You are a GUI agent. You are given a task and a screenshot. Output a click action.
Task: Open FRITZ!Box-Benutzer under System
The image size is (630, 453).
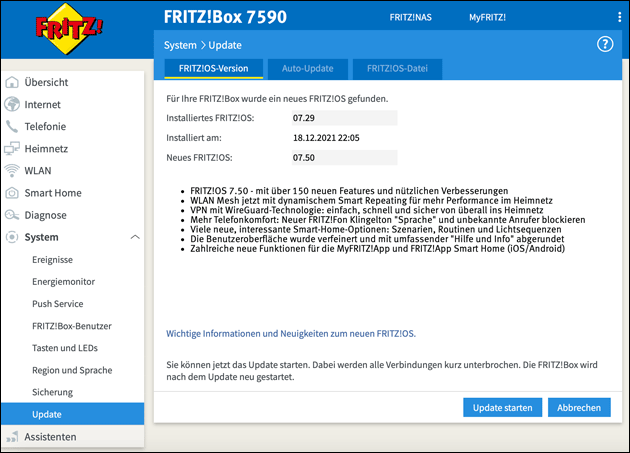point(72,326)
